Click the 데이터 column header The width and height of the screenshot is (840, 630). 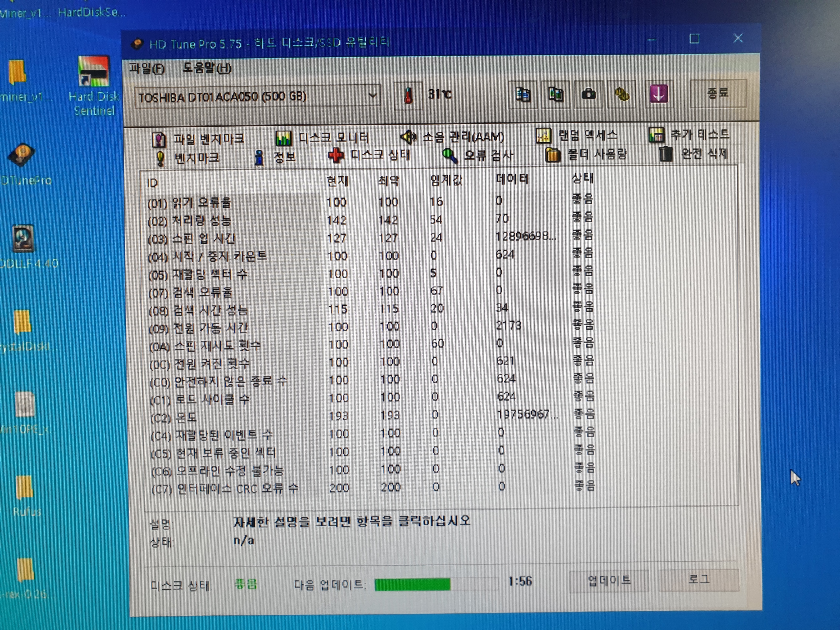(512, 179)
